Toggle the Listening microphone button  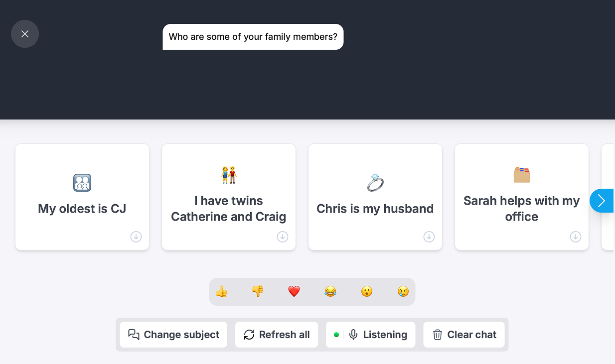tap(370, 335)
